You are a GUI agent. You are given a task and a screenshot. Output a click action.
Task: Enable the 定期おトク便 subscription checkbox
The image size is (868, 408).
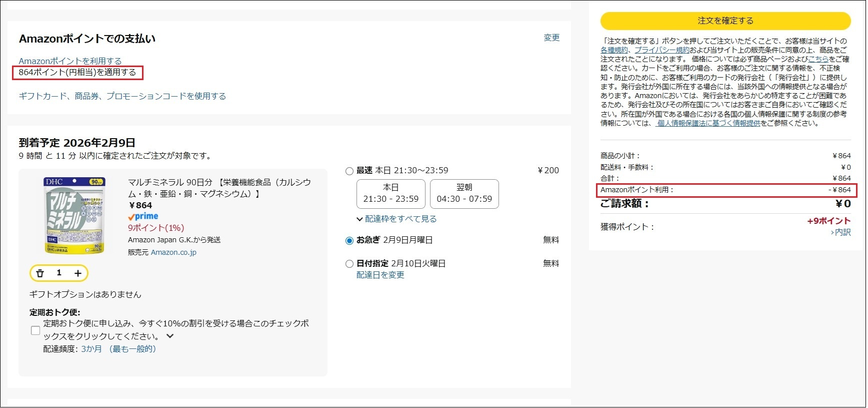coord(35,330)
